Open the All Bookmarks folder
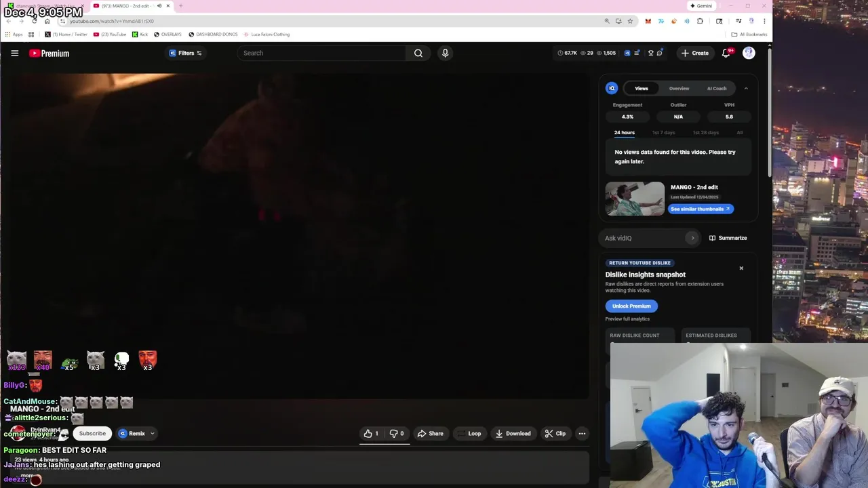 749,35
